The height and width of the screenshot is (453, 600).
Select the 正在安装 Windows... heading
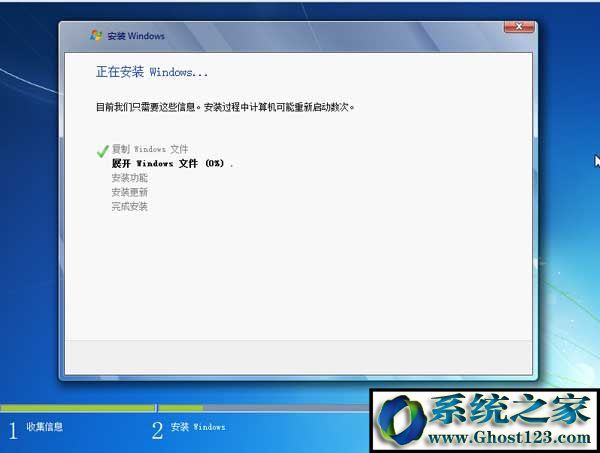pos(152,72)
